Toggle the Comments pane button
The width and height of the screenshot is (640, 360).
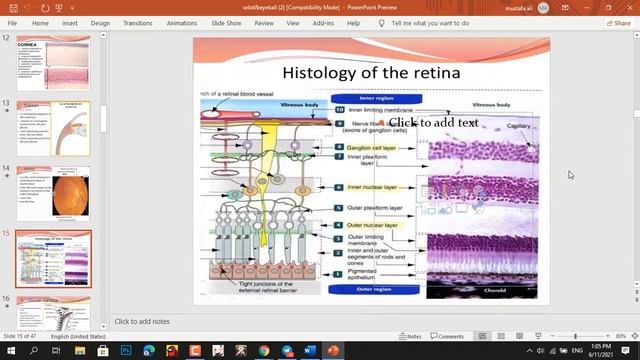click(447, 336)
